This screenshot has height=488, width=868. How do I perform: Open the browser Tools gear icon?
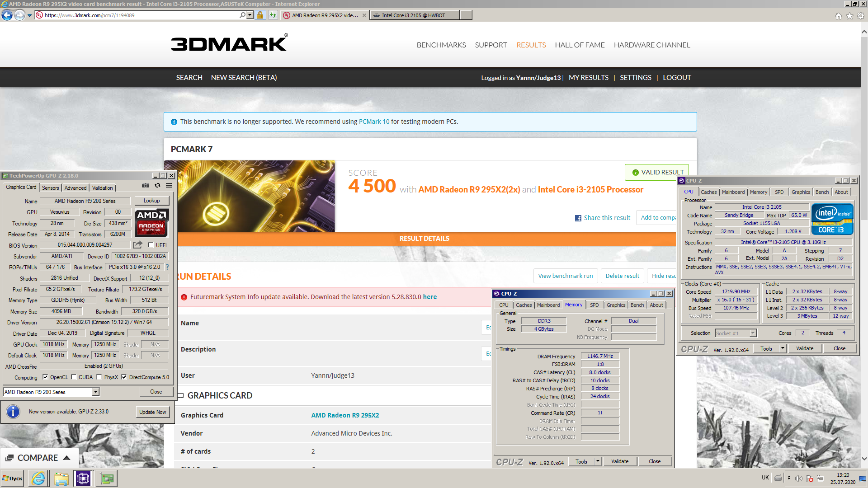861,16
